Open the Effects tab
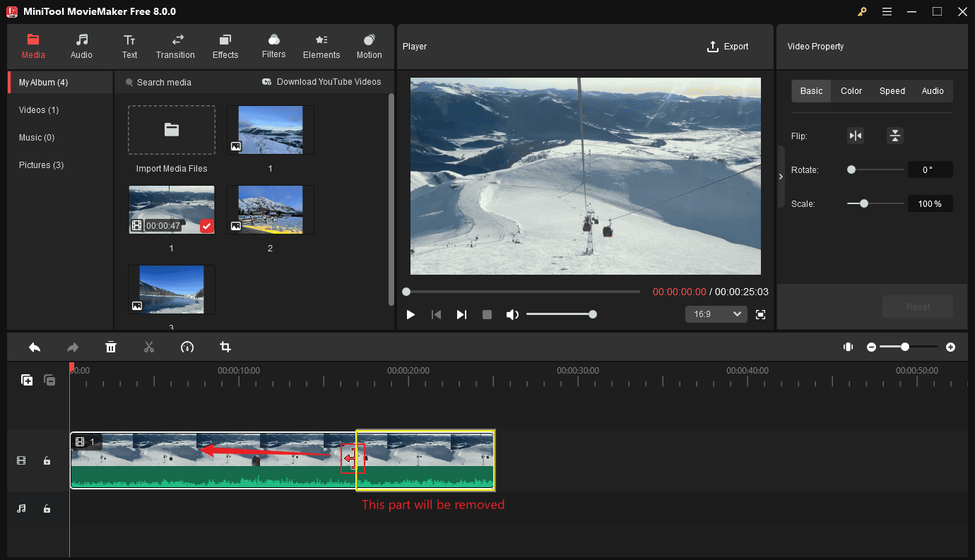 pos(225,47)
